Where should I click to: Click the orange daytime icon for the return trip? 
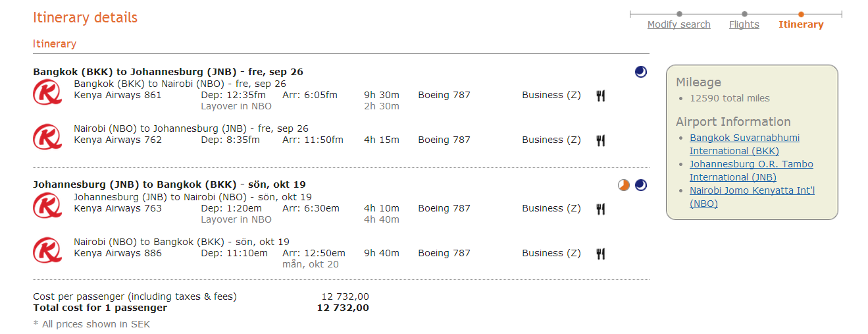pos(624,185)
